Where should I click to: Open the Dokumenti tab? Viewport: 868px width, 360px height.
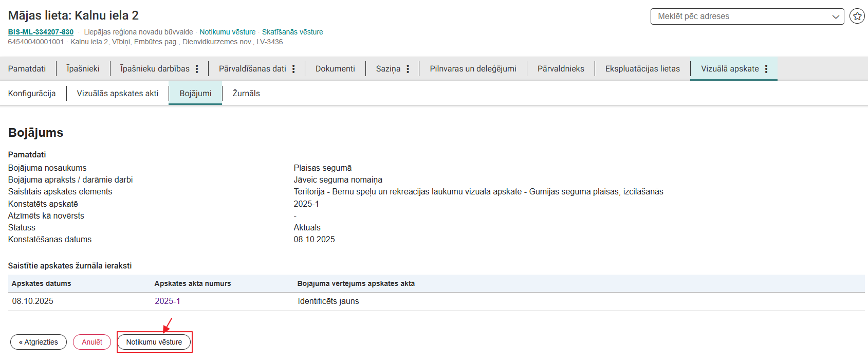coord(335,69)
